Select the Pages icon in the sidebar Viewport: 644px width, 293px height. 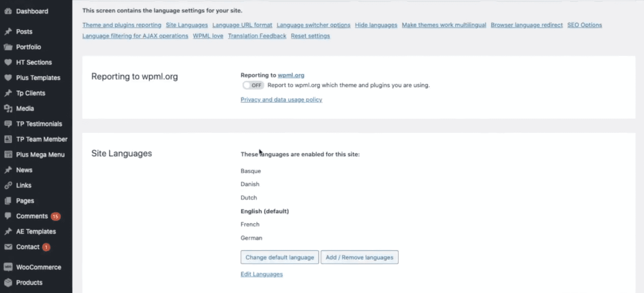click(x=8, y=200)
